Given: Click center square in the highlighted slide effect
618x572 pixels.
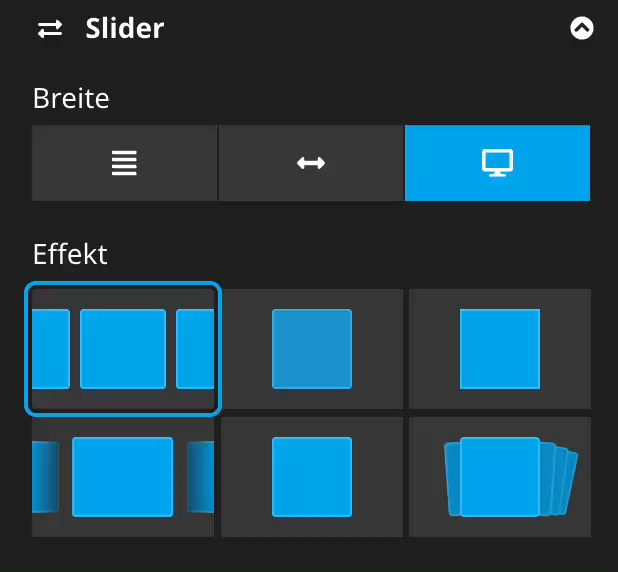Looking at the screenshot, I should coord(122,348).
